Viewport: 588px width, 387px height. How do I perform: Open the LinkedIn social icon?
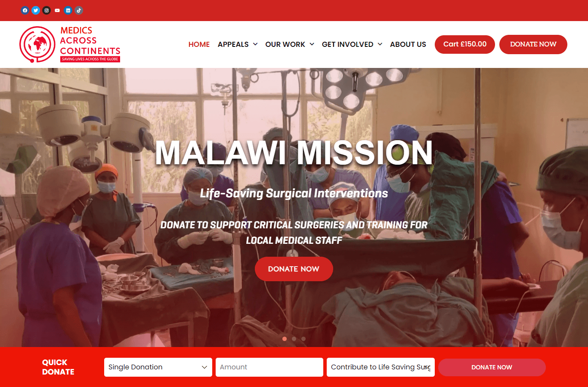tap(68, 10)
